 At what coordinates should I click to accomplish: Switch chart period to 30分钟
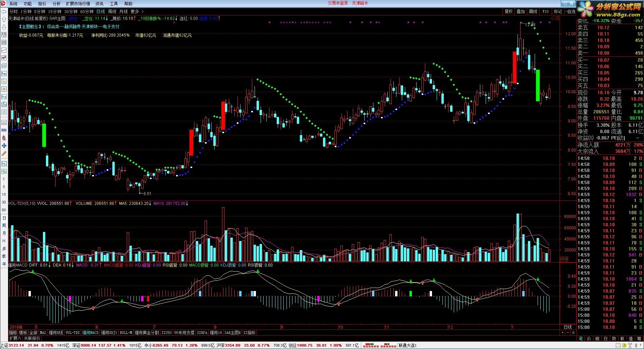[71, 11]
